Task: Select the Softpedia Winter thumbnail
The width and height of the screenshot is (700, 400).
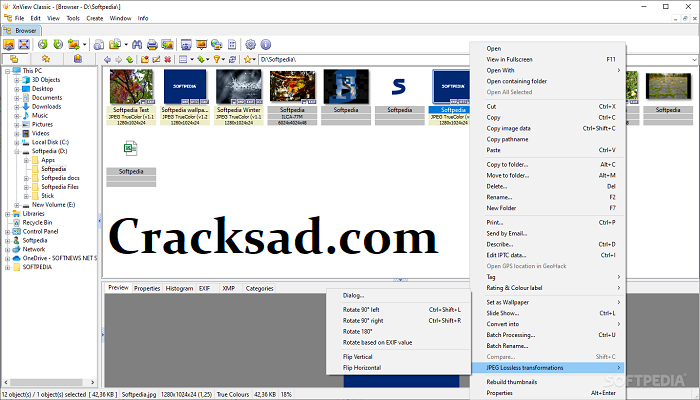Action: coord(239,97)
